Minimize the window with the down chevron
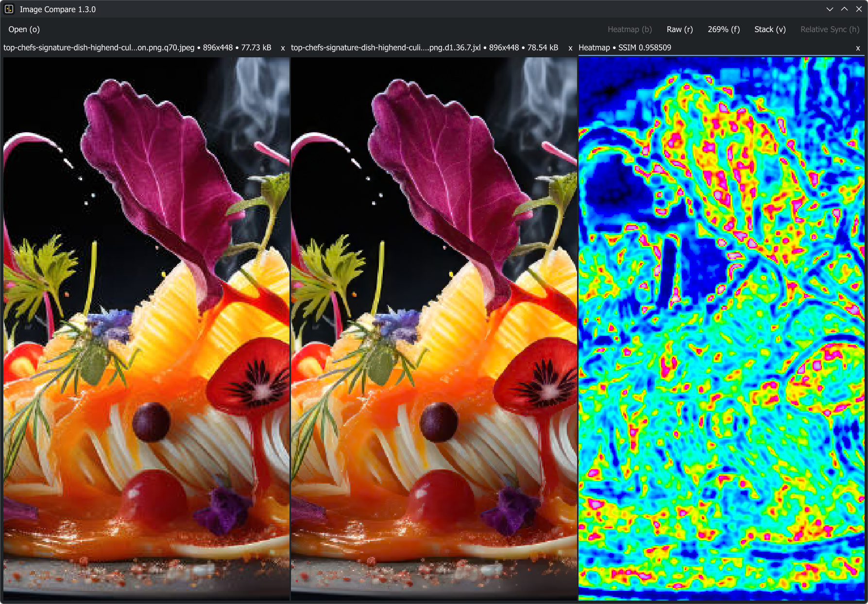This screenshot has height=604, width=868. pos(830,9)
